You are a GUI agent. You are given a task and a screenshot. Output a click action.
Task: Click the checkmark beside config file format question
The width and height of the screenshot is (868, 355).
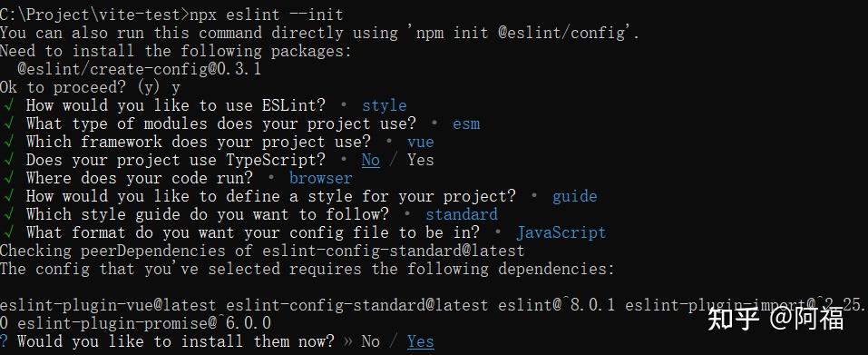tap(8, 232)
